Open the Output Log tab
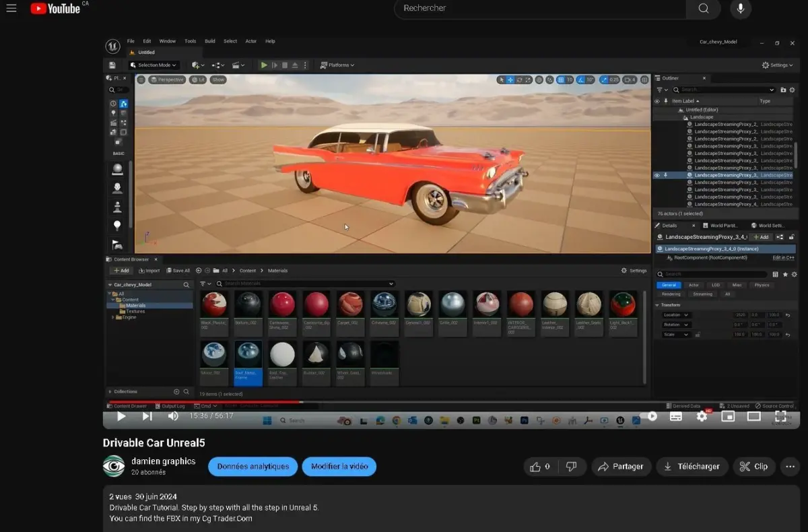The image size is (808, 532). click(x=172, y=406)
